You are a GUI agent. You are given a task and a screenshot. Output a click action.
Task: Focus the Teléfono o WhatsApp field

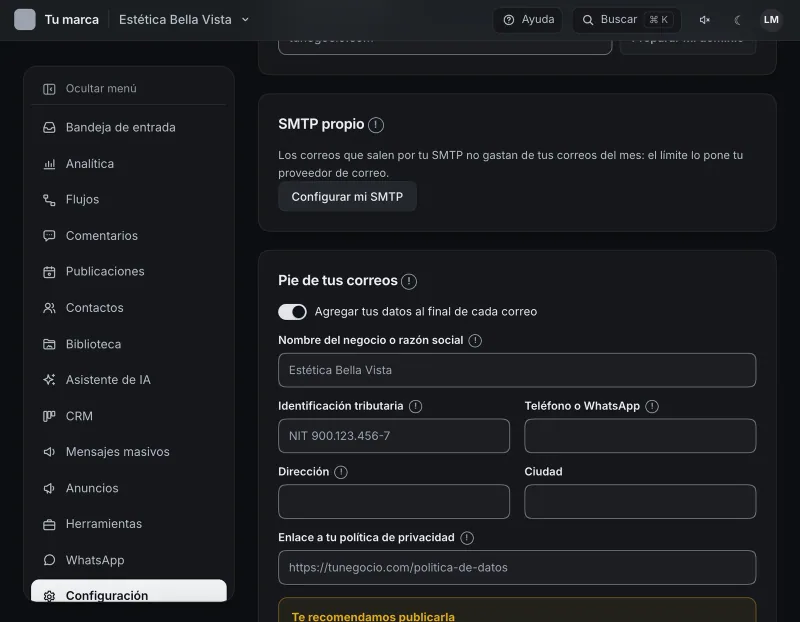[640, 436]
